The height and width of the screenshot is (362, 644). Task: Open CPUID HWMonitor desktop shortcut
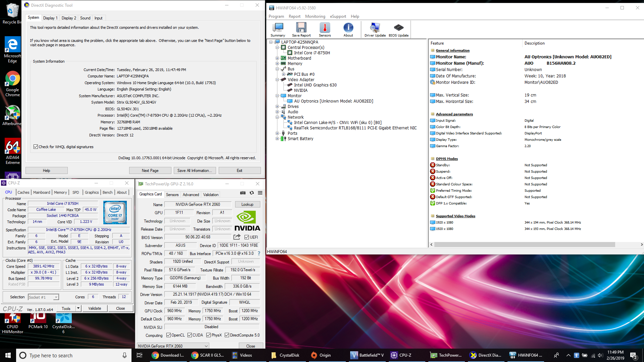coord(12,323)
